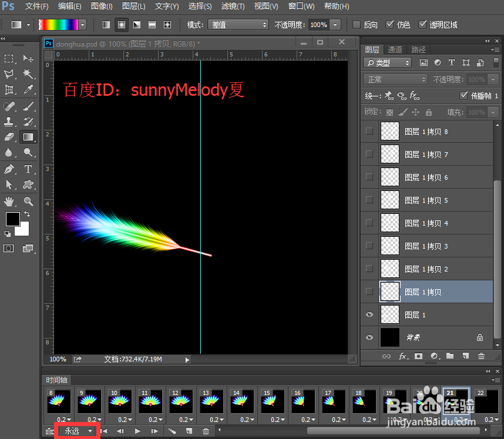Switch to the 通道 channels tab
This screenshot has height=439, width=504.
pos(395,49)
